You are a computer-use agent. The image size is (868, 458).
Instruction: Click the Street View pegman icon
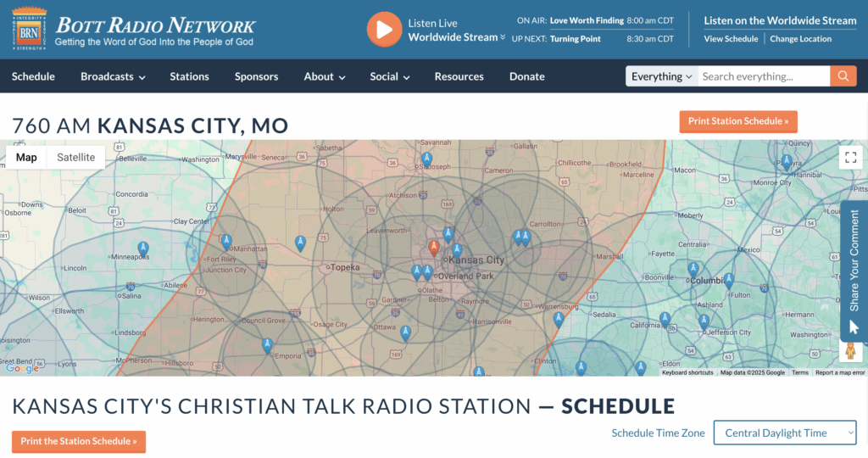coord(851,350)
